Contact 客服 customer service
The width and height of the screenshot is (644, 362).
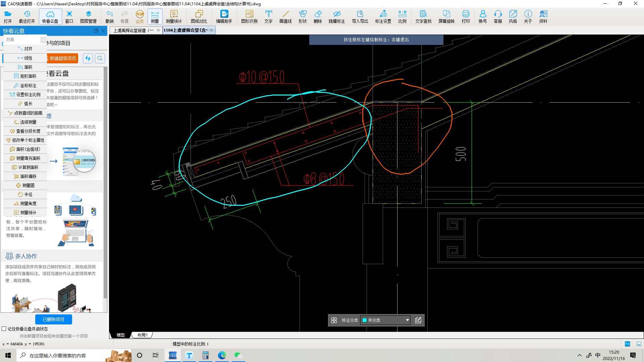[x=498, y=16]
